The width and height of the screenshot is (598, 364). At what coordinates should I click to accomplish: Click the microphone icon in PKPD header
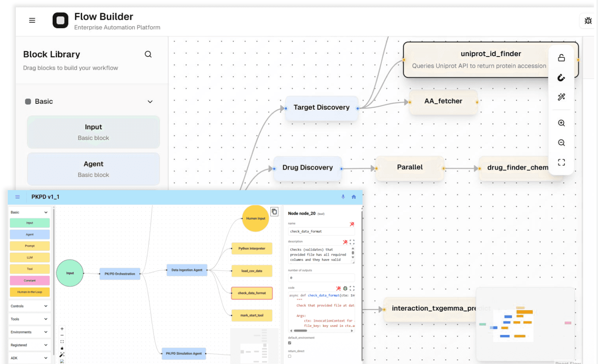[343, 197]
